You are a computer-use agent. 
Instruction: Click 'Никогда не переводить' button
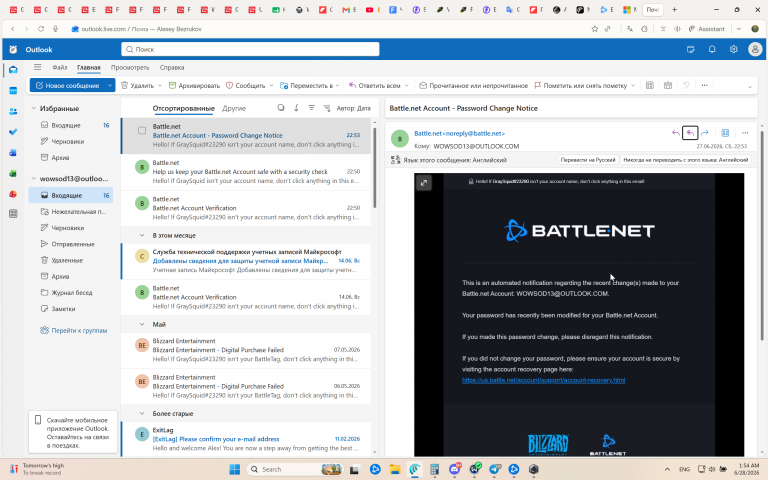click(685, 160)
